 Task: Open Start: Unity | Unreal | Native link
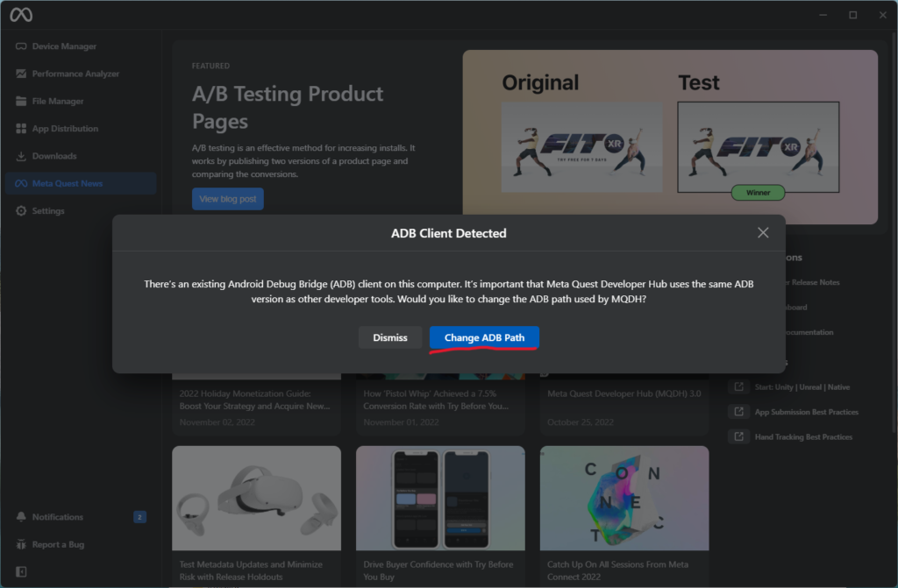click(802, 387)
